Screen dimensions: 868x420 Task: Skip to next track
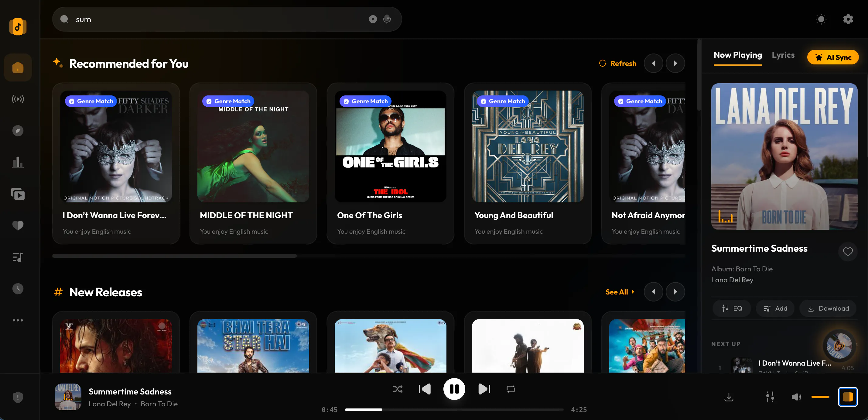484,389
